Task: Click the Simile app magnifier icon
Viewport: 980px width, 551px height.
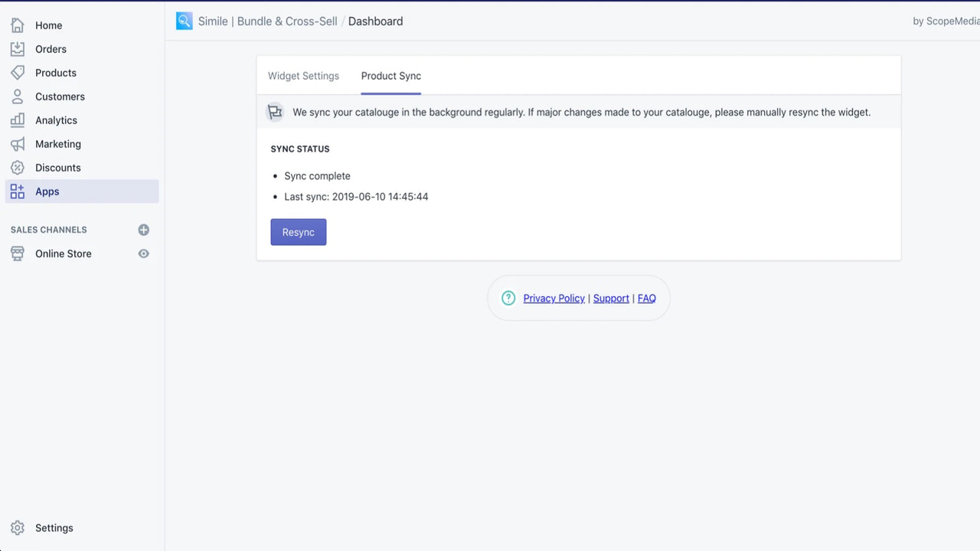Action: pos(184,21)
